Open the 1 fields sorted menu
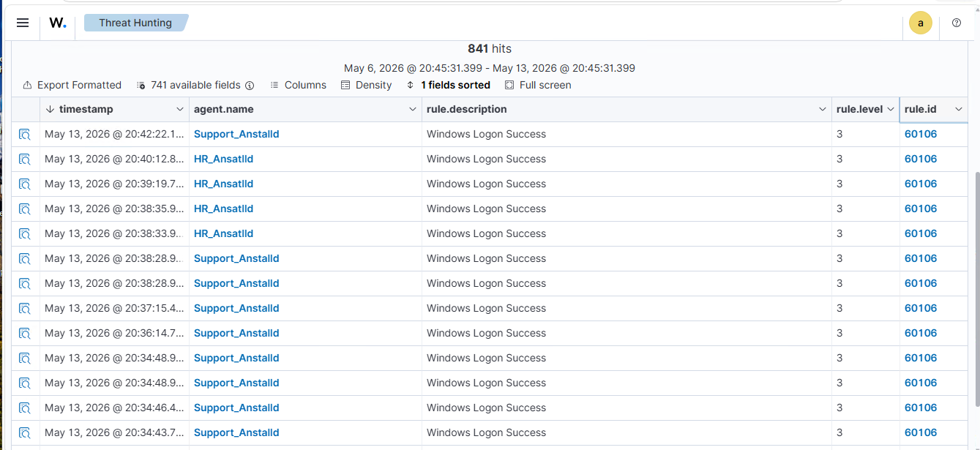 (448, 85)
